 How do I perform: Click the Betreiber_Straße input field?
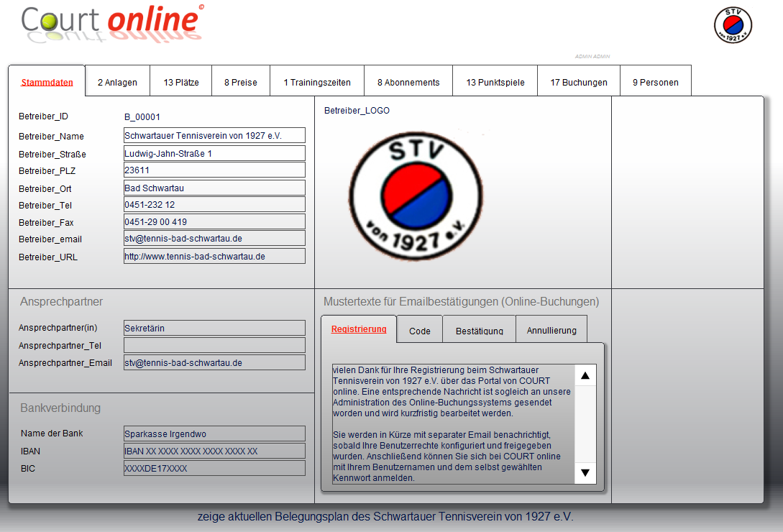214,153
